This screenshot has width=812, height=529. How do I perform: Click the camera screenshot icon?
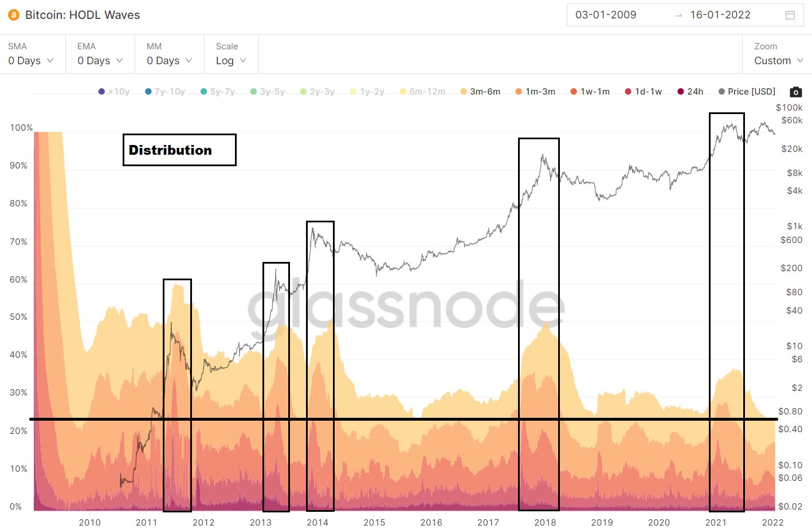[x=795, y=92]
